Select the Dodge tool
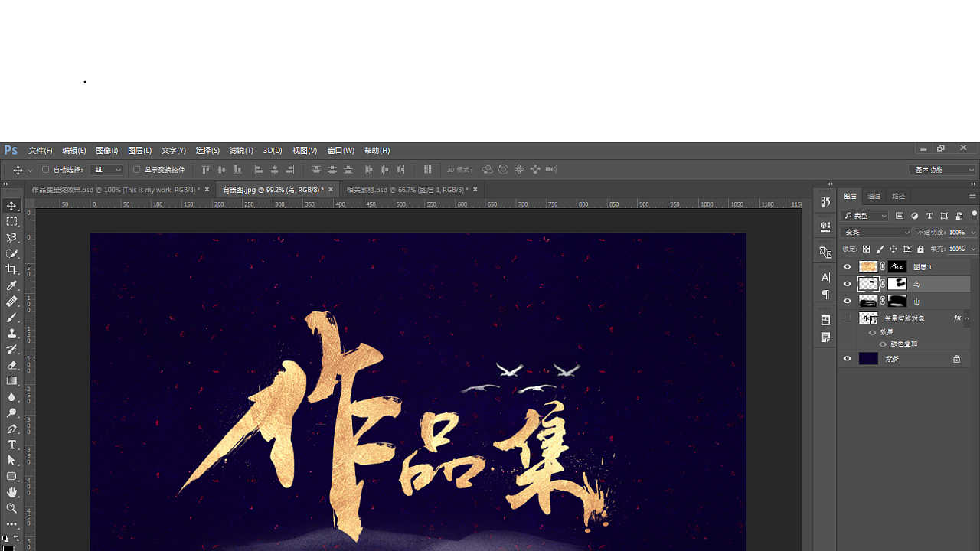980x551 pixels. click(x=11, y=412)
